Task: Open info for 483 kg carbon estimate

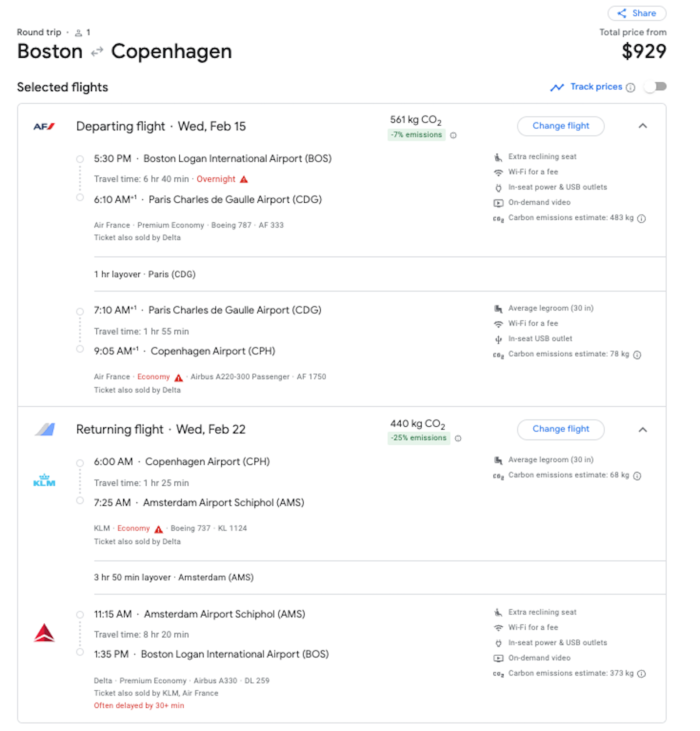Action: coord(641,218)
